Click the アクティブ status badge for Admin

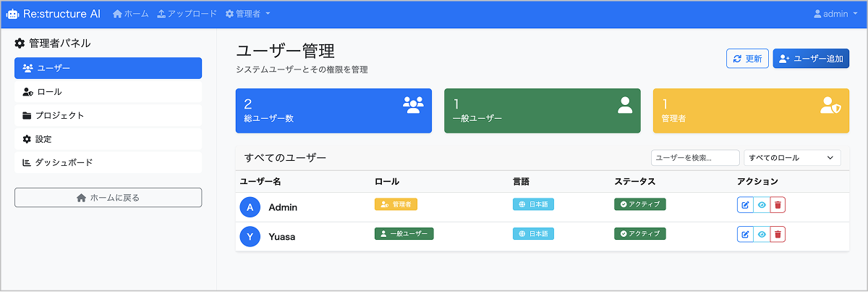(x=639, y=204)
